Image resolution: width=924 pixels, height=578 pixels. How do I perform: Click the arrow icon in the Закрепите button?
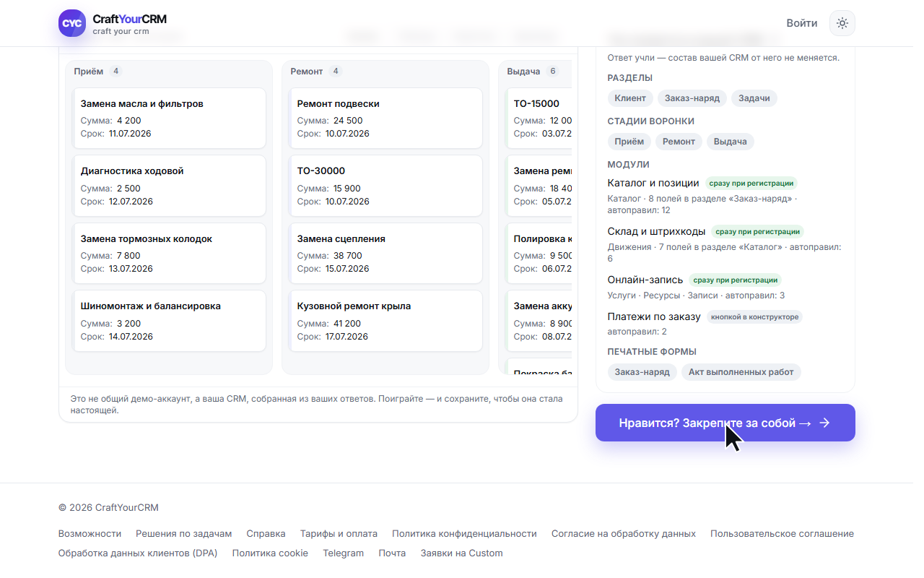point(824,423)
